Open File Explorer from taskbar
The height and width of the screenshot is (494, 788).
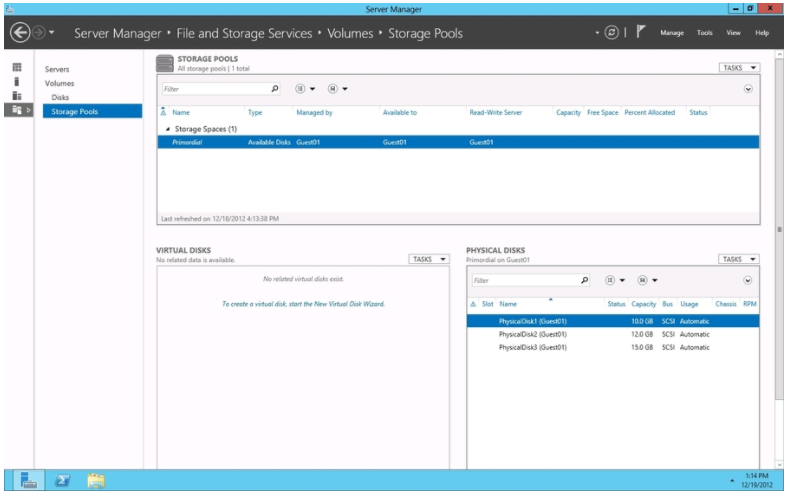(96, 481)
